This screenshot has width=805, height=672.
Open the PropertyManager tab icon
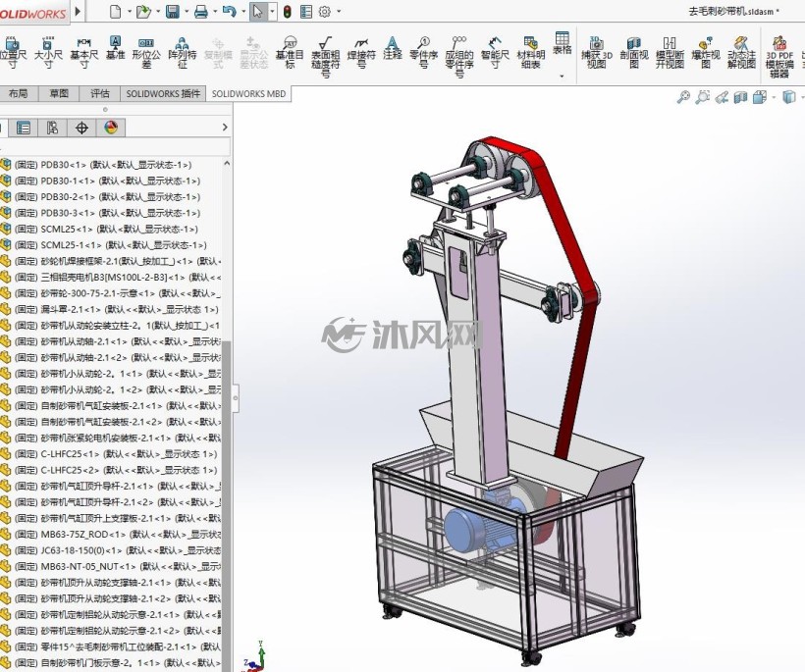click(x=24, y=128)
